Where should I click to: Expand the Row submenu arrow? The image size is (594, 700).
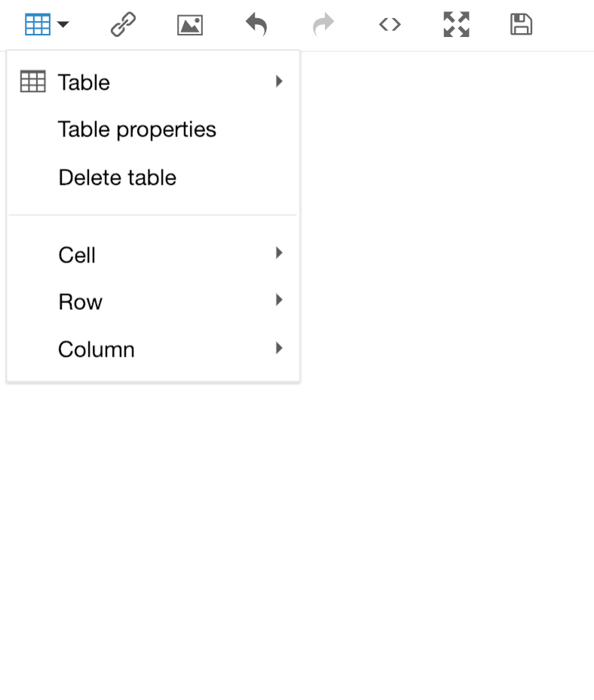280,300
